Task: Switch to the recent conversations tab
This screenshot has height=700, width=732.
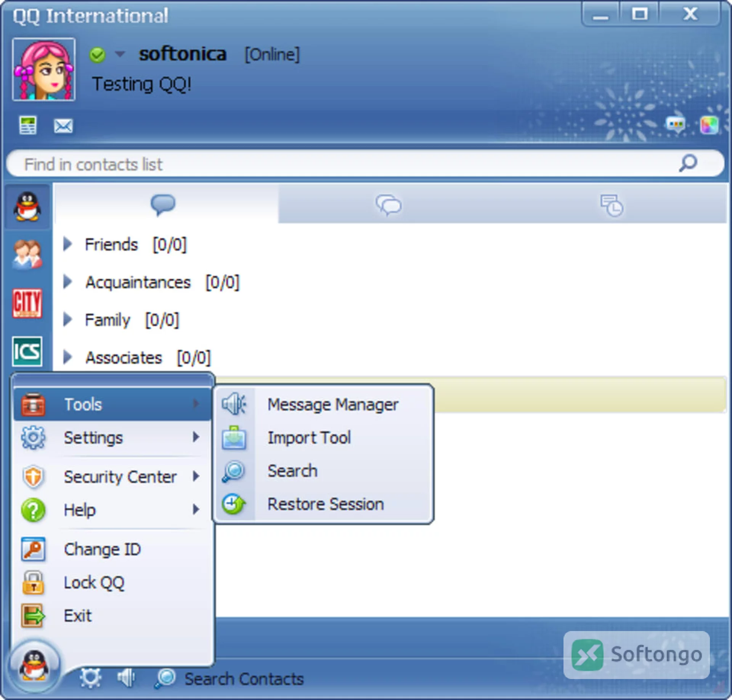Action: click(x=612, y=205)
